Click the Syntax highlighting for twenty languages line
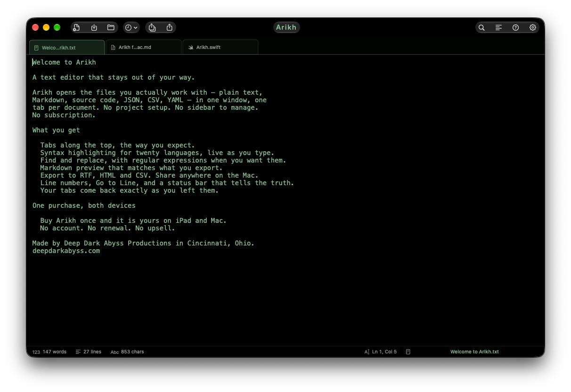Screen dimensions: 571x392 pos(157,153)
